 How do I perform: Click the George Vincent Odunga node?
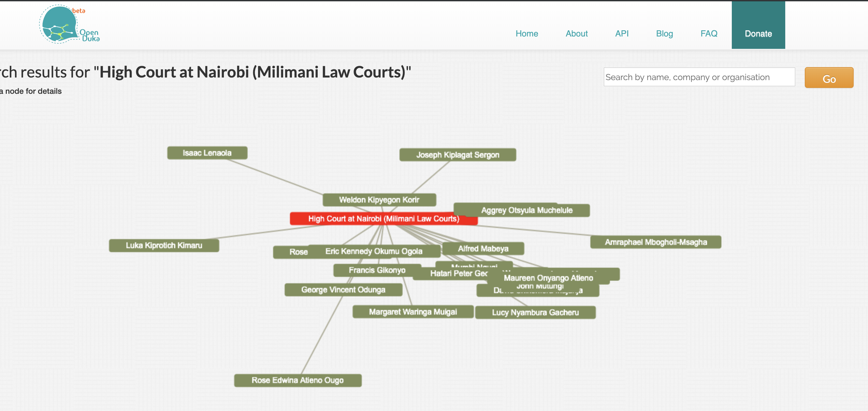(343, 290)
